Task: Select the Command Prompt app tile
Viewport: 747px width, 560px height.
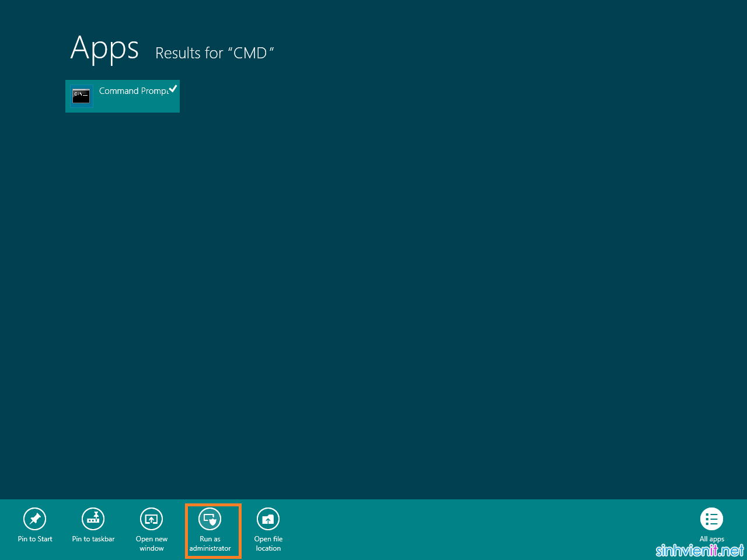Action: click(123, 96)
